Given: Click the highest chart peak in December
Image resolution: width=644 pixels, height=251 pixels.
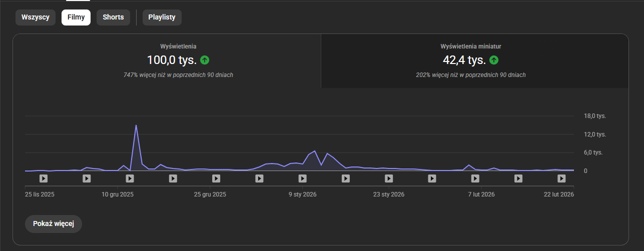Looking at the screenshot, I should click(136, 125).
